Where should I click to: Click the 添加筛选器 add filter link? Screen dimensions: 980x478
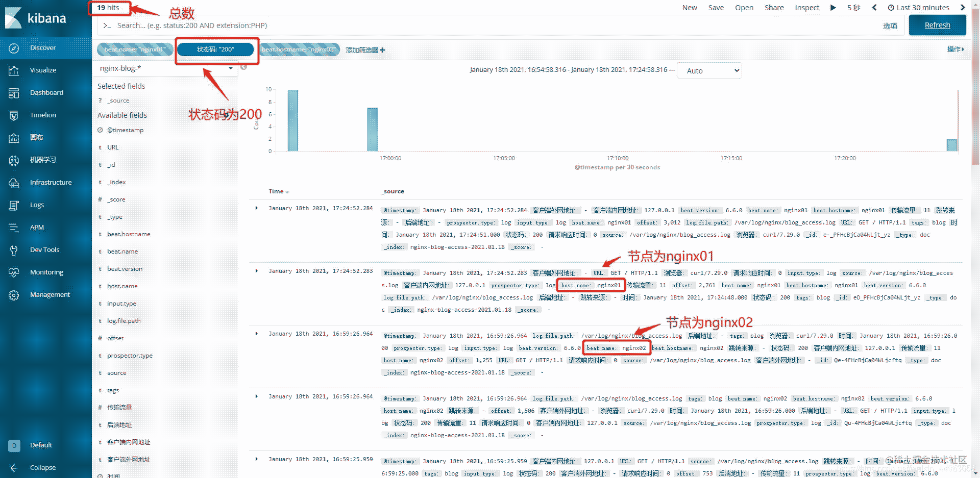click(x=365, y=50)
